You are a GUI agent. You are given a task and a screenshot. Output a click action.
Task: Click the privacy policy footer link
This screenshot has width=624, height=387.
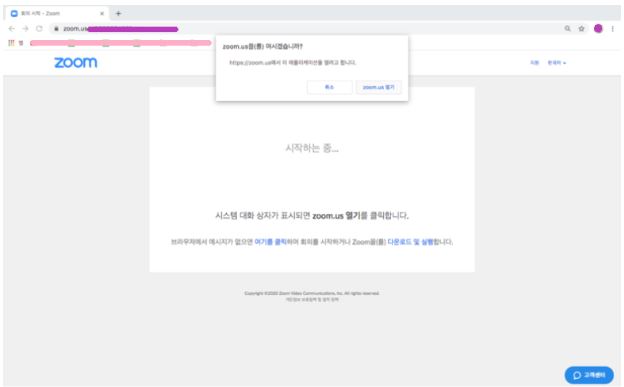click(312, 299)
